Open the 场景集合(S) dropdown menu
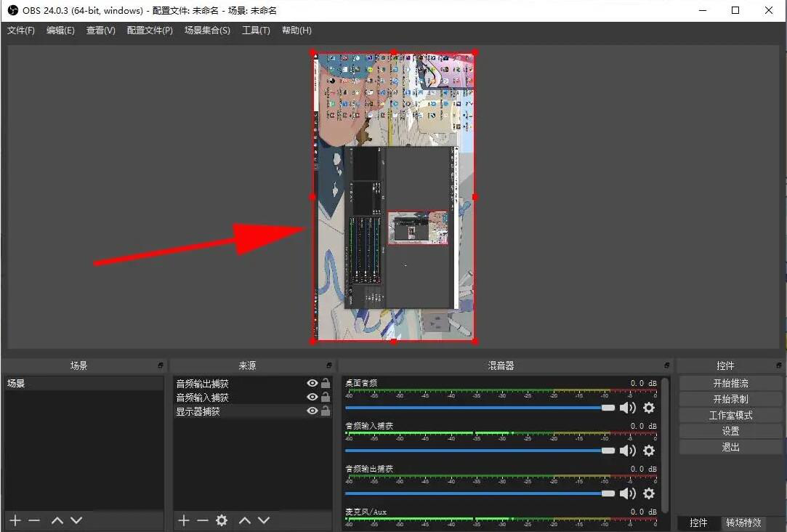This screenshot has width=787, height=532. 207,31
